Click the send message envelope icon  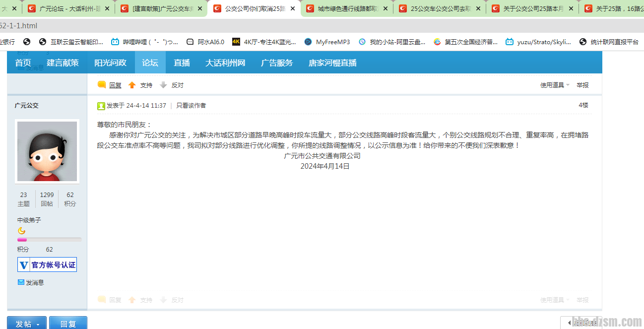pyautogui.click(x=21, y=282)
